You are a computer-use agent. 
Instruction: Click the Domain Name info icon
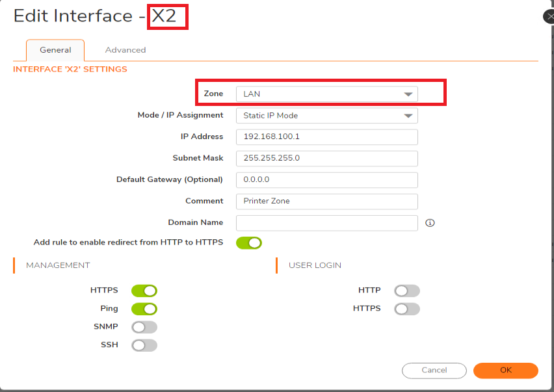pyautogui.click(x=429, y=223)
